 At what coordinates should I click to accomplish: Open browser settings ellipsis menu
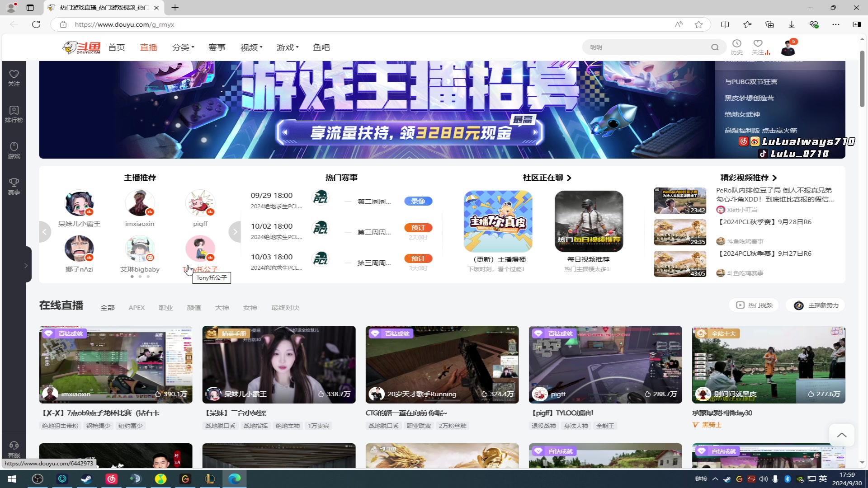[x=836, y=24]
